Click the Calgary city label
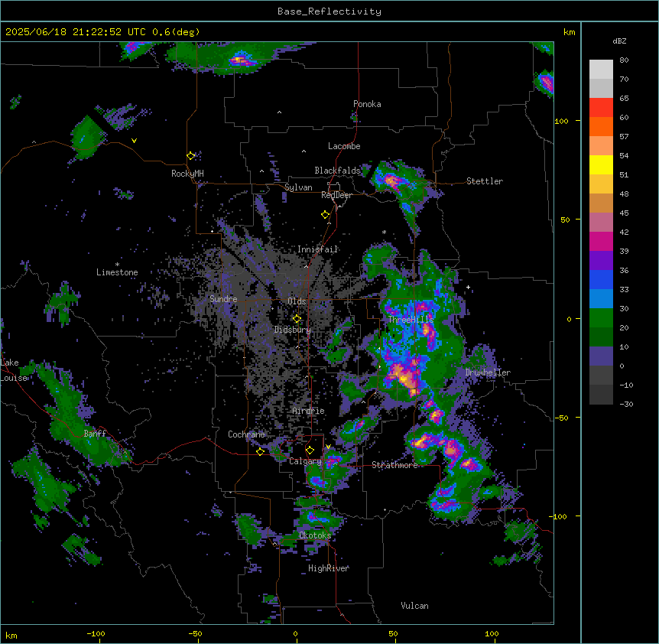The width and height of the screenshot is (659, 644). [x=306, y=461]
